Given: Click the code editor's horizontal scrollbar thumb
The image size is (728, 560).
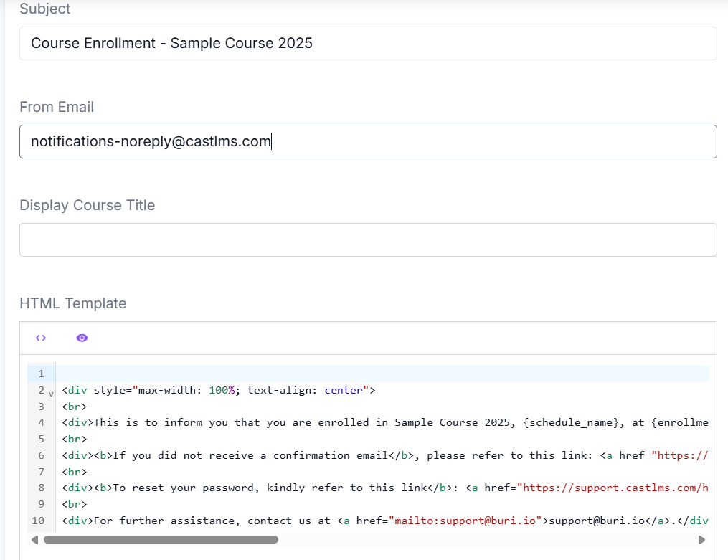Looking at the screenshot, I should coord(161,539).
